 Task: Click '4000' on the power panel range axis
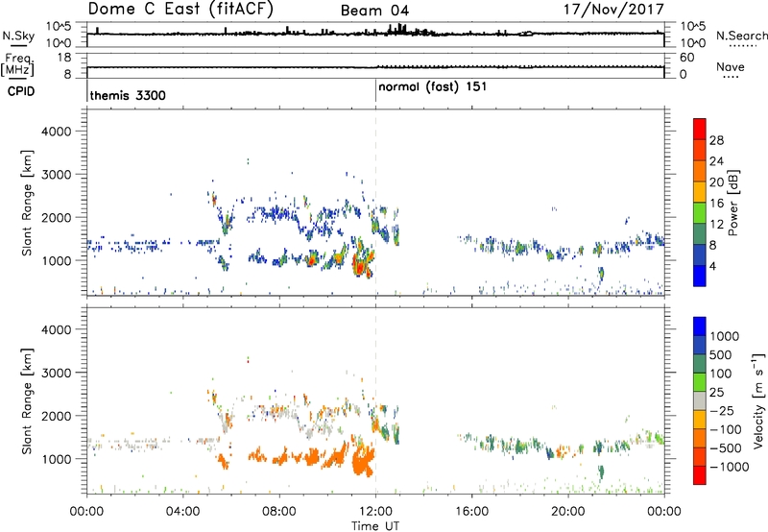click(x=57, y=132)
